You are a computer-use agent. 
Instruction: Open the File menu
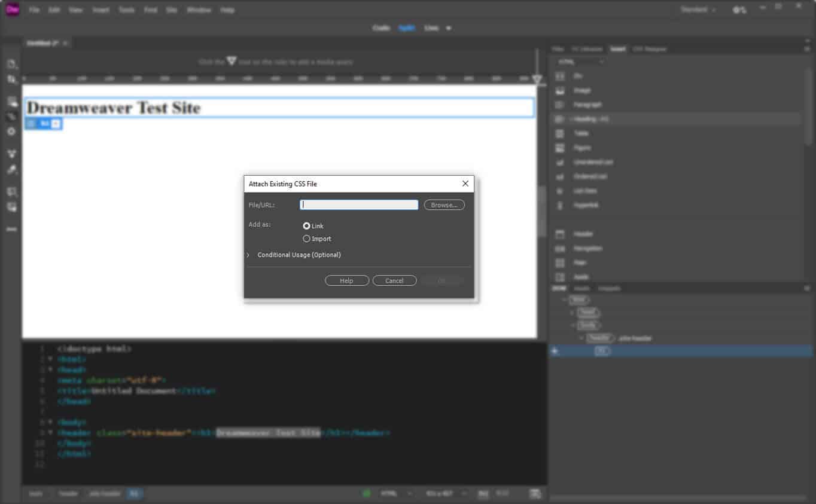[x=34, y=10]
